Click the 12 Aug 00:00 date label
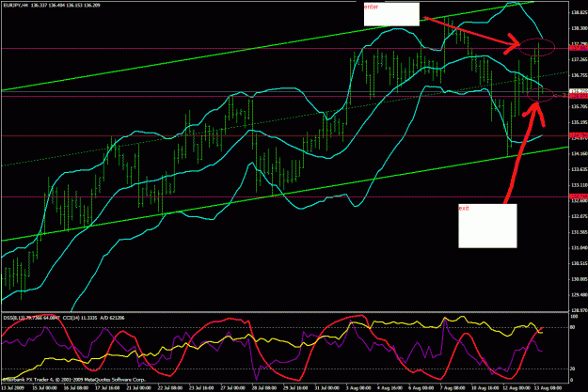Image resolution: width=588 pixels, height=392 pixels. click(516, 388)
